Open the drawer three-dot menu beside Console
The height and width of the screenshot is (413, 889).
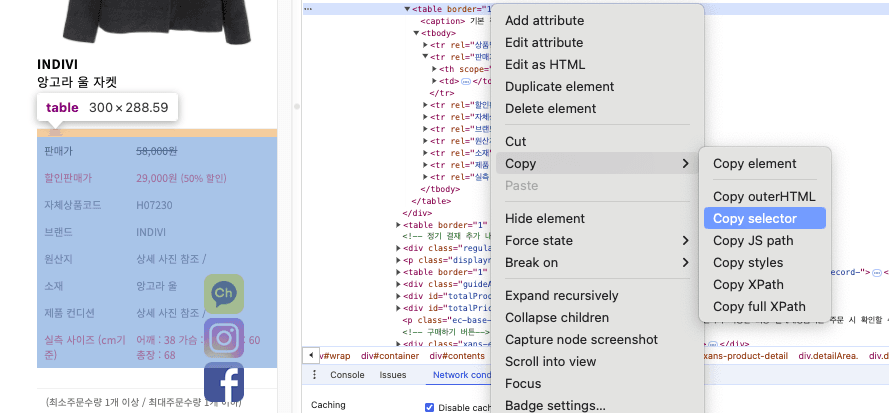[316, 375]
